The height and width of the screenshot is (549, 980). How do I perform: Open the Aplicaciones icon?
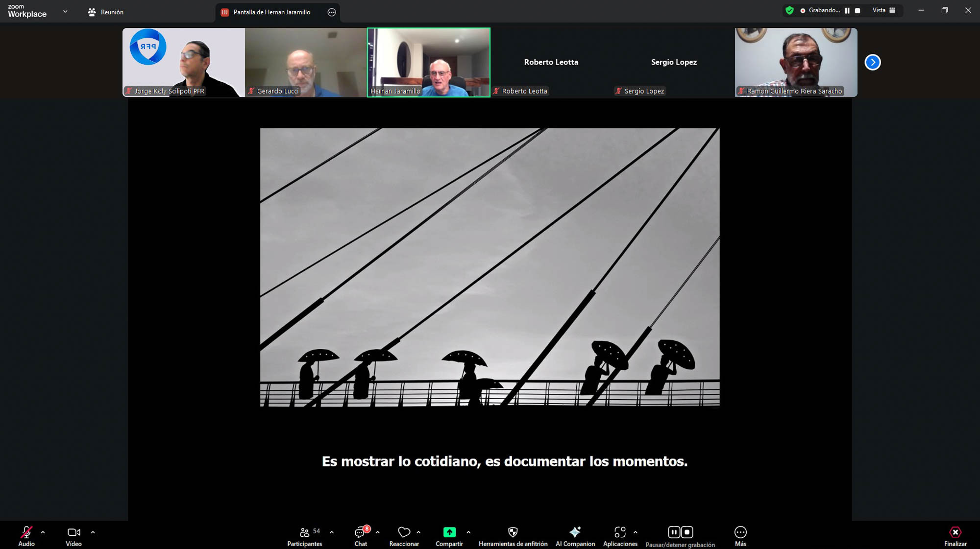[x=620, y=532]
